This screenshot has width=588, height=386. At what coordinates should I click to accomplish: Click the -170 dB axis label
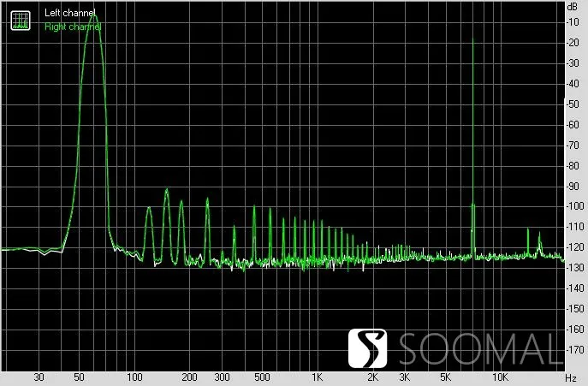tap(574, 349)
